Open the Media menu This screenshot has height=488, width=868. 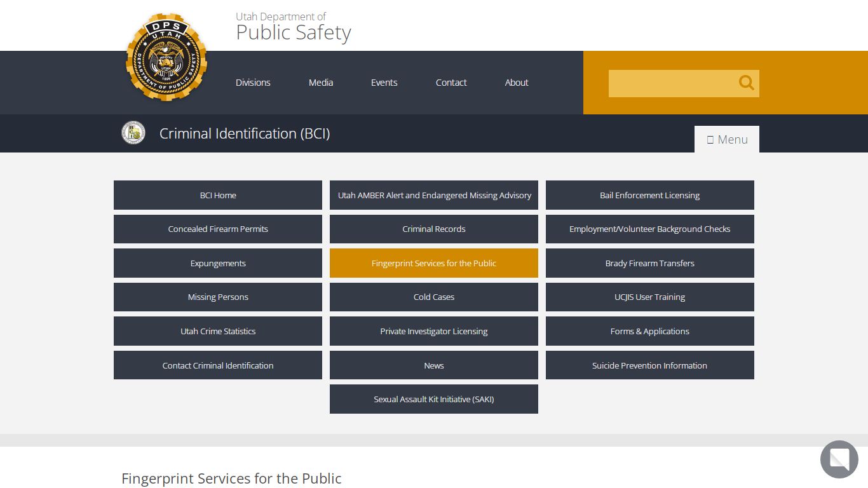(x=321, y=83)
